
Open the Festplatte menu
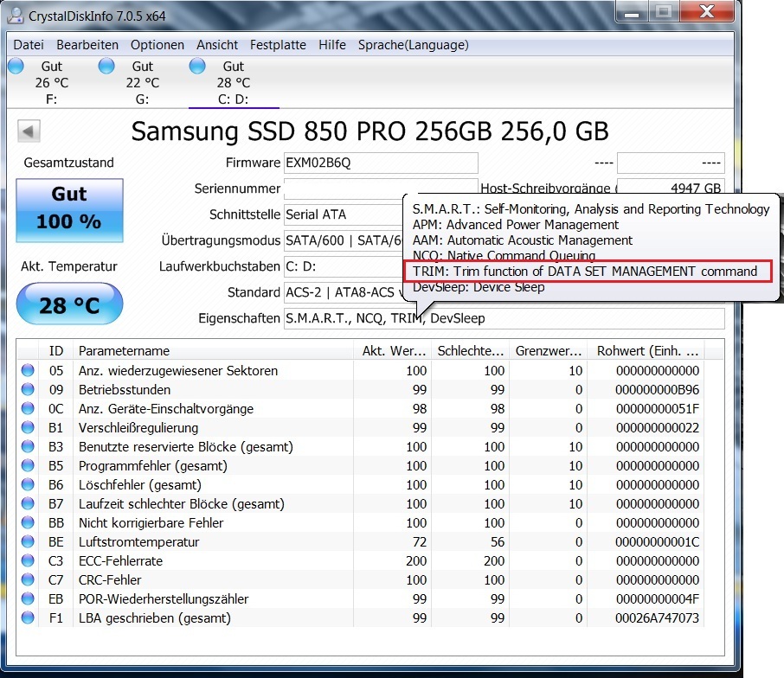click(x=278, y=45)
